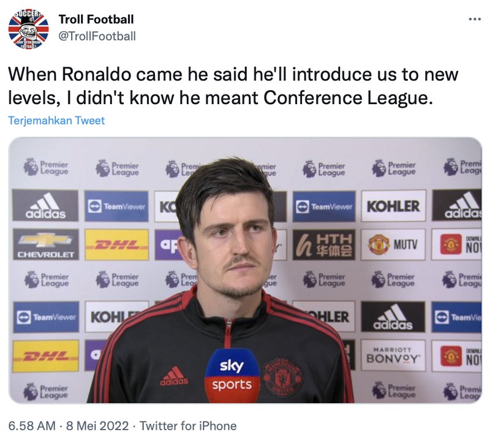This screenshot has width=490, height=448.
Task: Click the HTH sponsor board
Action: click(x=324, y=245)
